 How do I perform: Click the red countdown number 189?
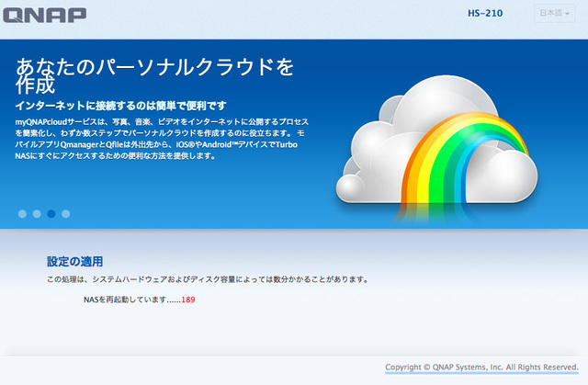coord(188,300)
